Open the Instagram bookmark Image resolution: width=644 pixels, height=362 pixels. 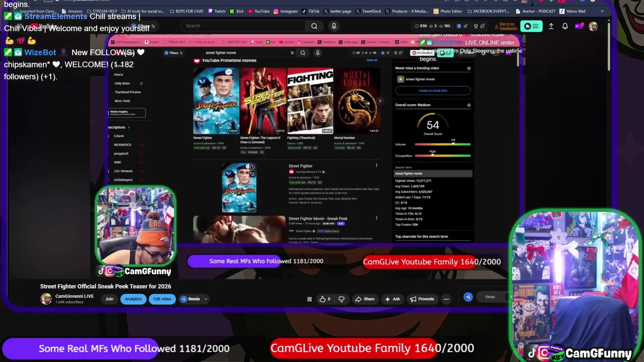click(x=285, y=11)
